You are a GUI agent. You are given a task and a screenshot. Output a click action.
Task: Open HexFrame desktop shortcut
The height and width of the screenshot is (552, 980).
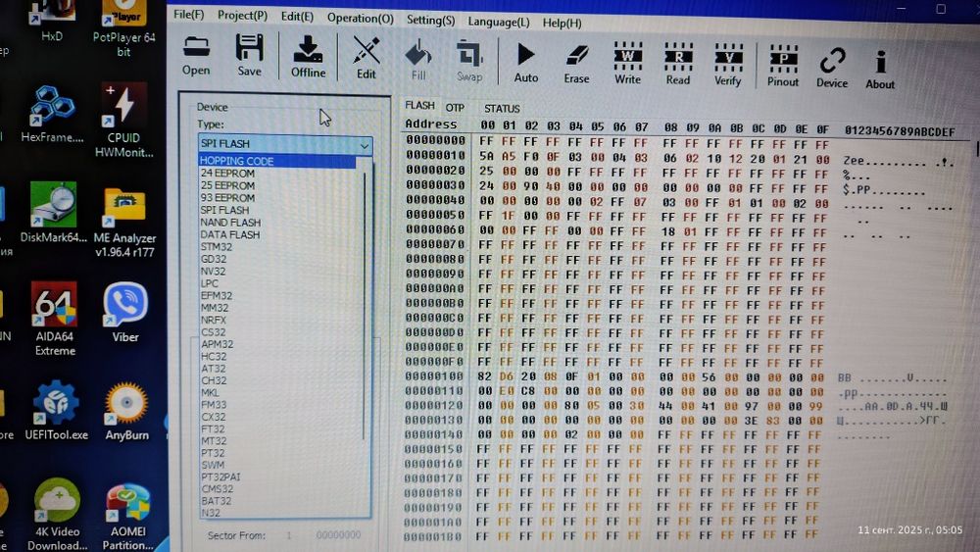pos(53,114)
